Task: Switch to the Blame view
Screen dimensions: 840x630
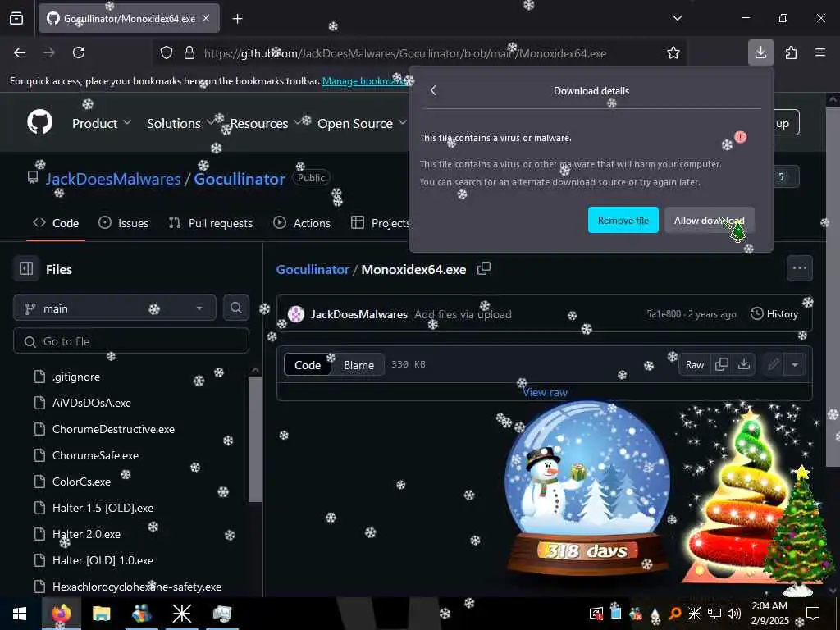Action: [x=358, y=365]
